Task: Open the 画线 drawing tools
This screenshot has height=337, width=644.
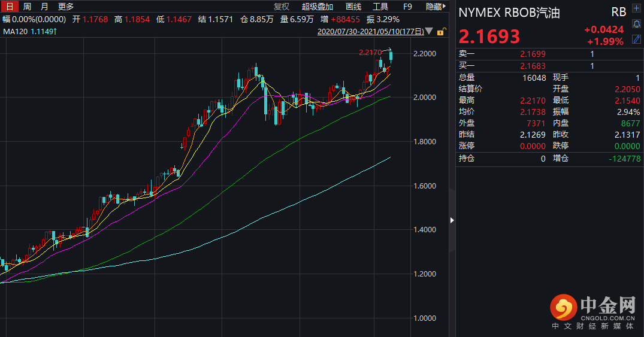Action: click(353, 7)
